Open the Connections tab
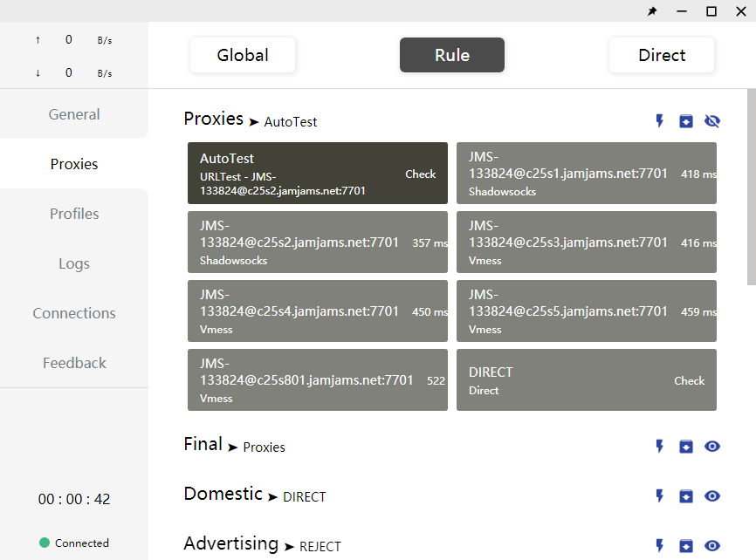 [x=74, y=313]
